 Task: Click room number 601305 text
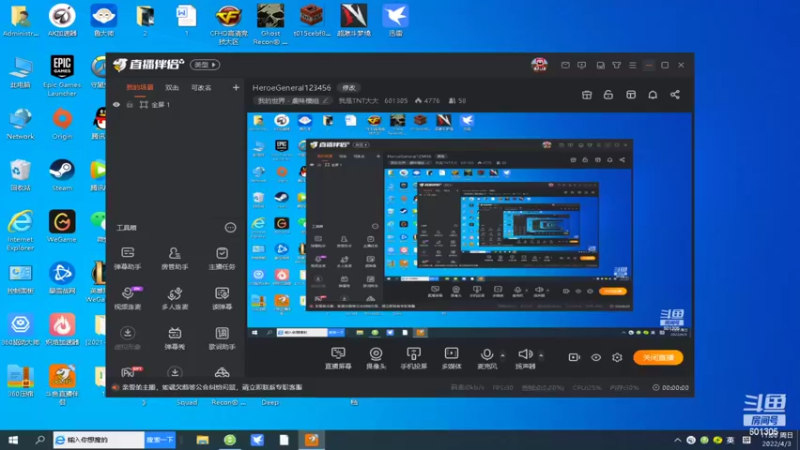point(396,101)
